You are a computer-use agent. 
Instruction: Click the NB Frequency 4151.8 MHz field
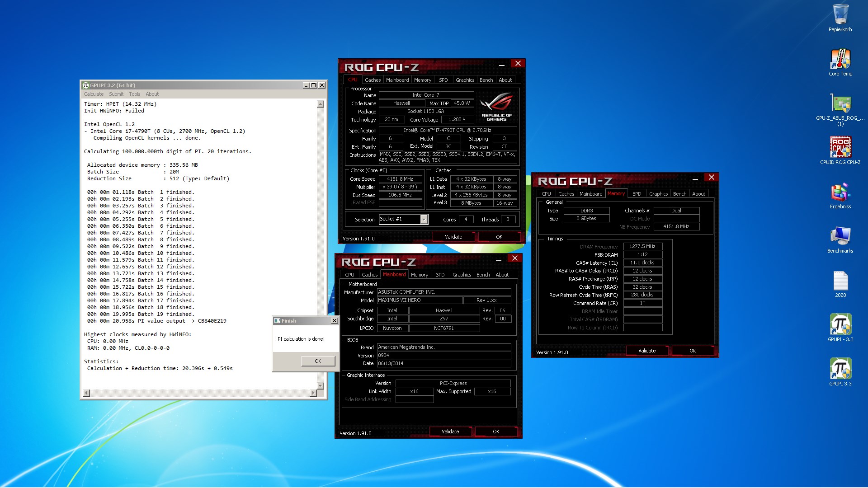(676, 226)
